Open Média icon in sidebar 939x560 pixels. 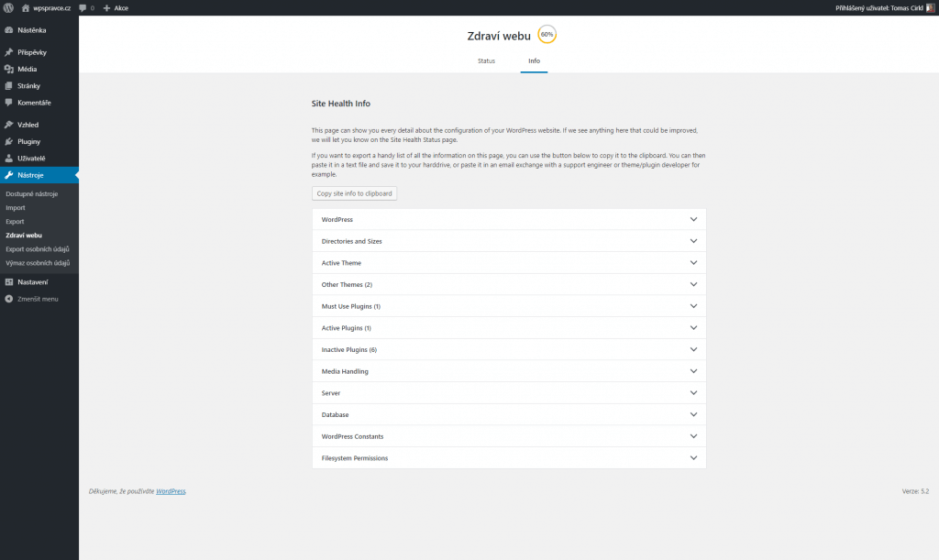[9, 69]
